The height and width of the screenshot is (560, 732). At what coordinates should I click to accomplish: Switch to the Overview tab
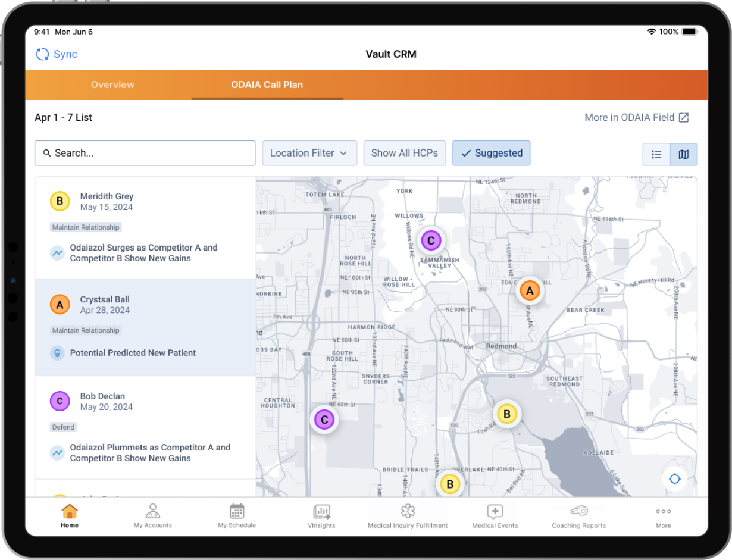pyautogui.click(x=112, y=85)
